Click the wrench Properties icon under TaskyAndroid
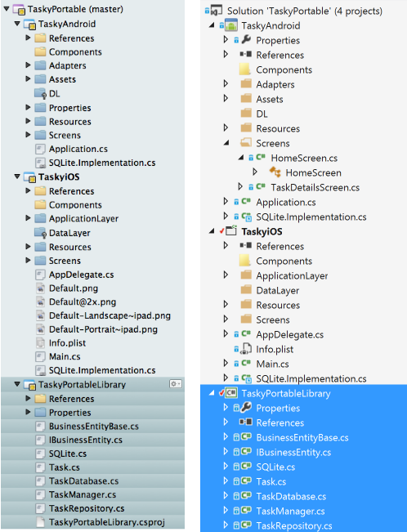Screen dimensions: 407x532 tap(246, 40)
